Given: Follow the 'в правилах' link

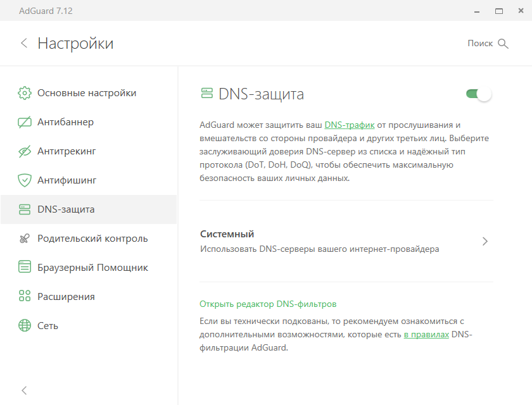Looking at the screenshot, I should (x=426, y=335).
